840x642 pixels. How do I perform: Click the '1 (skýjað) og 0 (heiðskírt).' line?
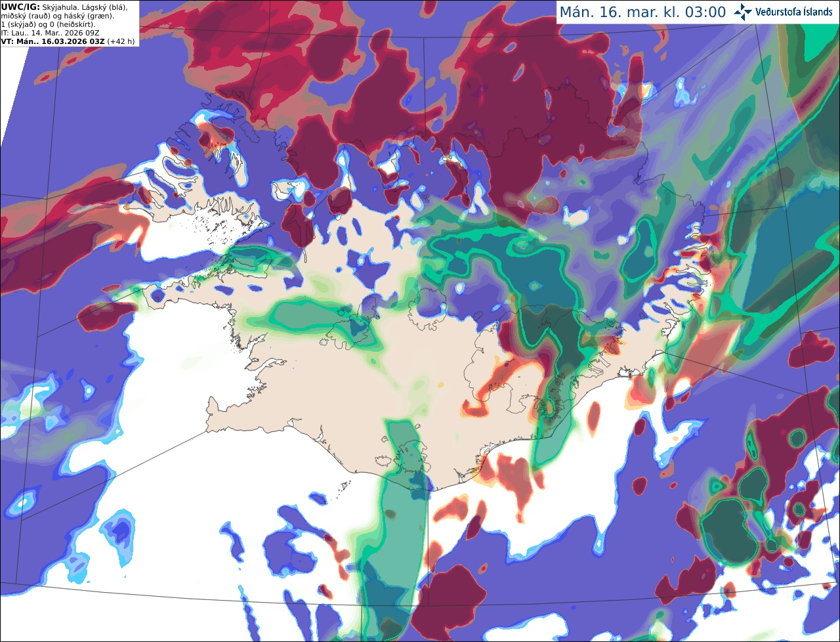click(x=49, y=24)
